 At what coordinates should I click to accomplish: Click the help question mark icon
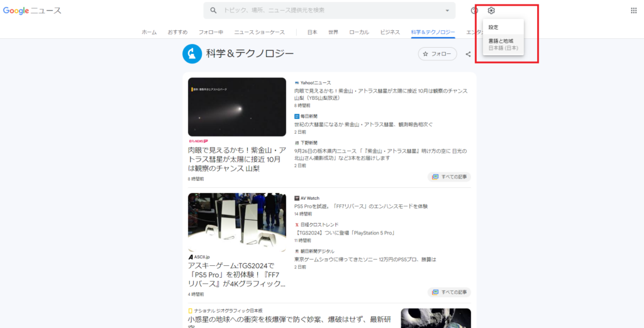[474, 11]
